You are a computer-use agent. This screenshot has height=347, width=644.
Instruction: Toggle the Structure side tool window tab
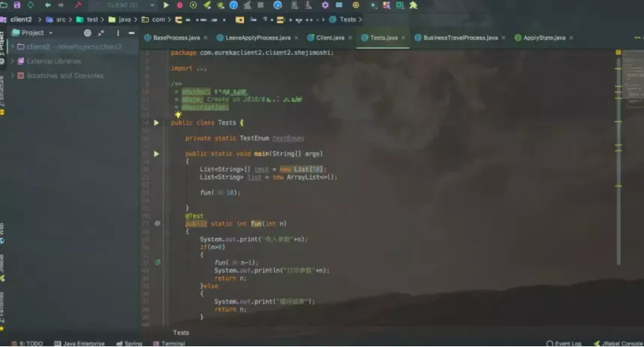pos(2,95)
